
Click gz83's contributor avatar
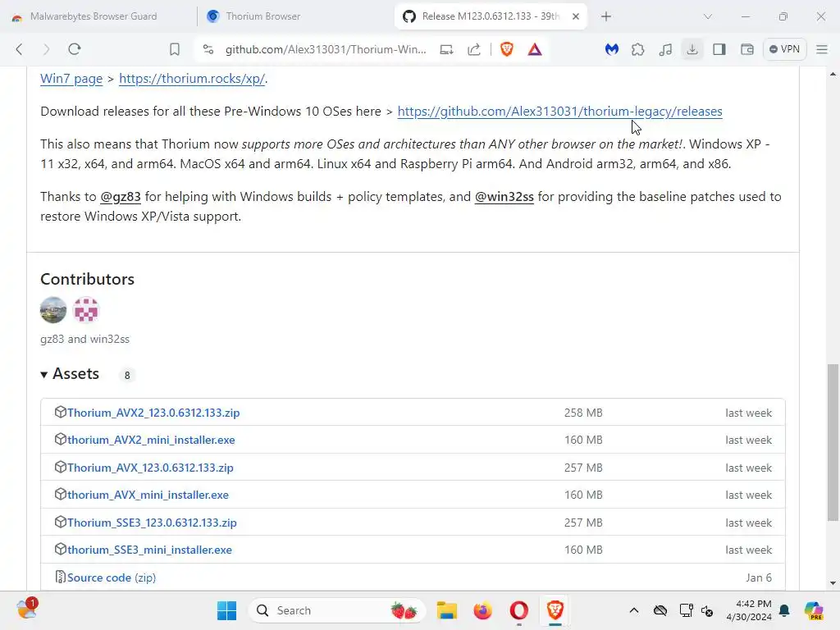53,310
